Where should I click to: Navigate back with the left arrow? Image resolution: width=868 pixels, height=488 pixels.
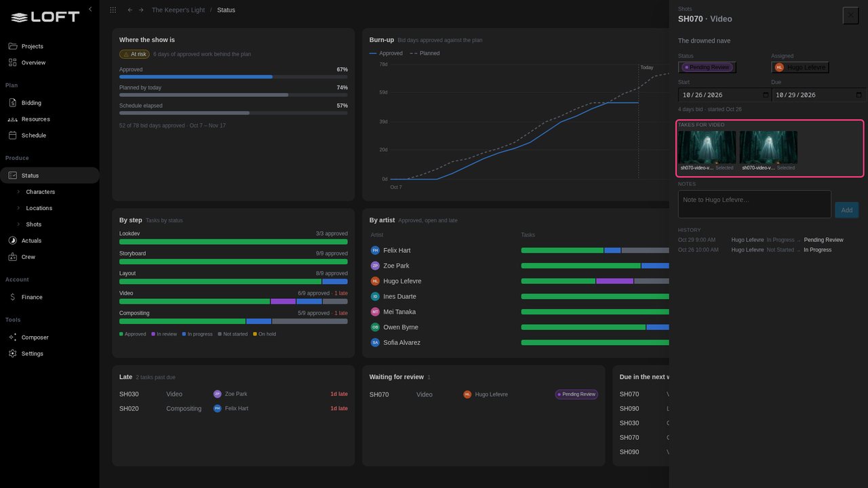[130, 10]
